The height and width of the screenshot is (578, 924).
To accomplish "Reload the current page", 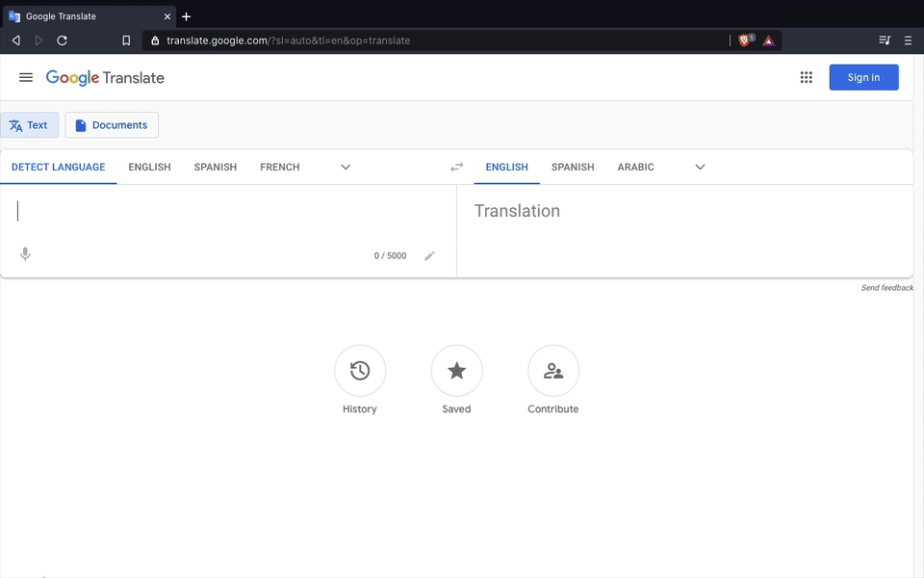I will [x=62, y=40].
